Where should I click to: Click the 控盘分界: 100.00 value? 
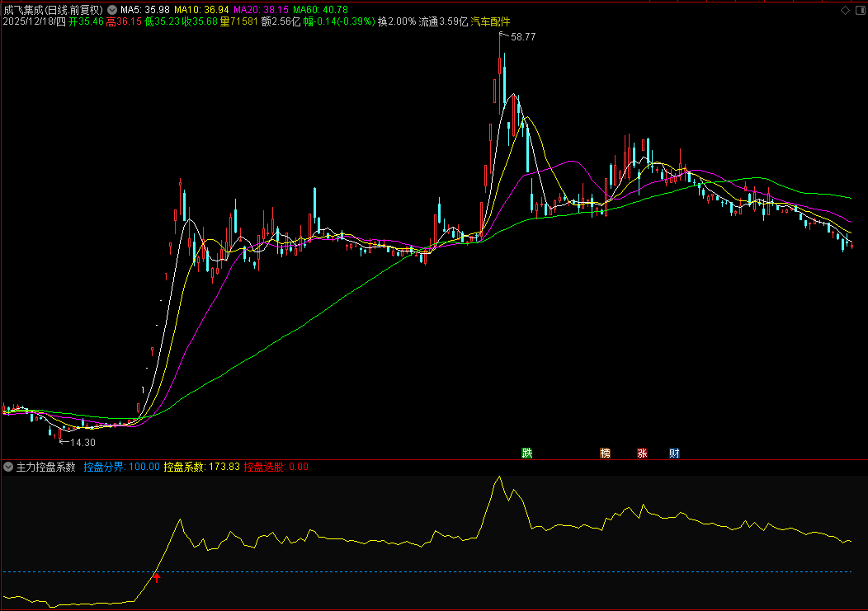(122, 467)
